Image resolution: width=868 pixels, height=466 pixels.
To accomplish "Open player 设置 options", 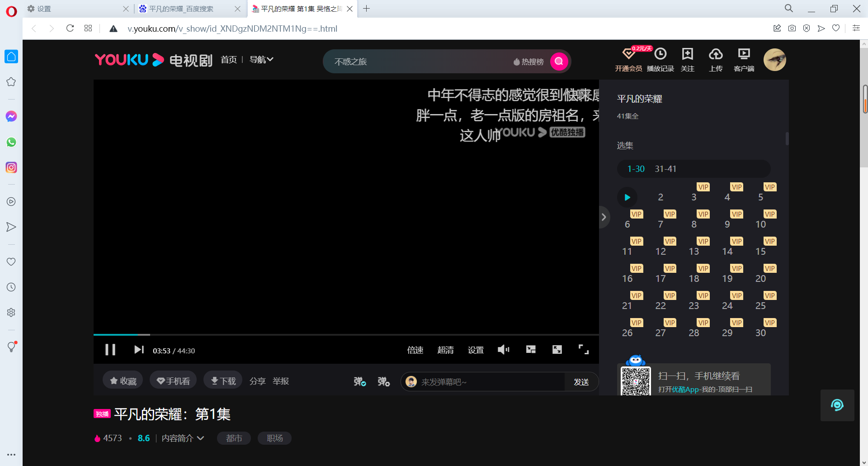I will [x=476, y=350].
